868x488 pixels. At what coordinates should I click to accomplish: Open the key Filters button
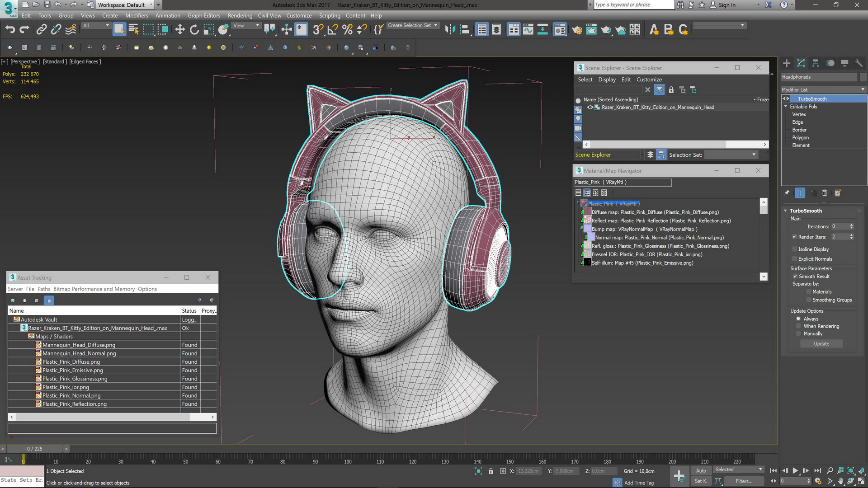pos(744,481)
